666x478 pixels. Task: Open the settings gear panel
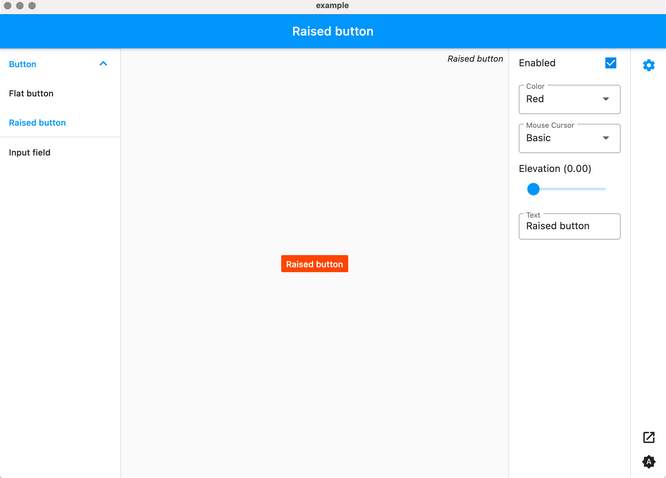coord(649,65)
